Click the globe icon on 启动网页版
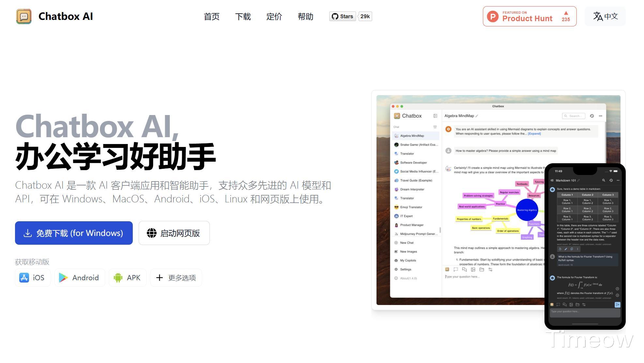Image resolution: width=644 pixels, height=363 pixels. [151, 233]
